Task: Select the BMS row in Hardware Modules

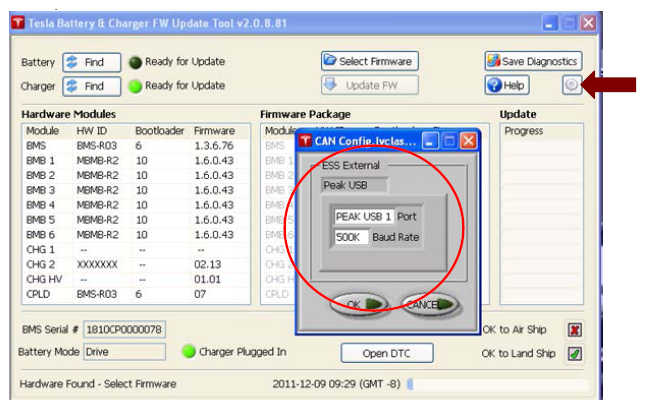Action: 136,146
